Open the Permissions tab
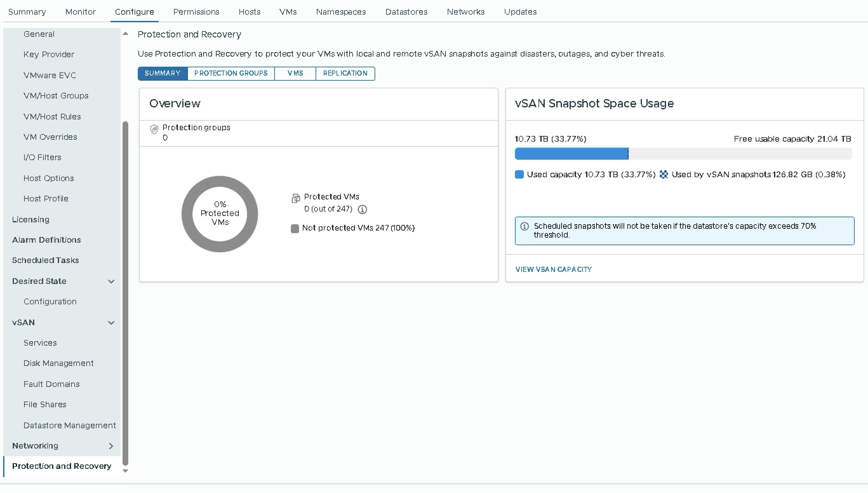Viewport: 868px width, 493px height. pyautogui.click(x=196, y=12)
